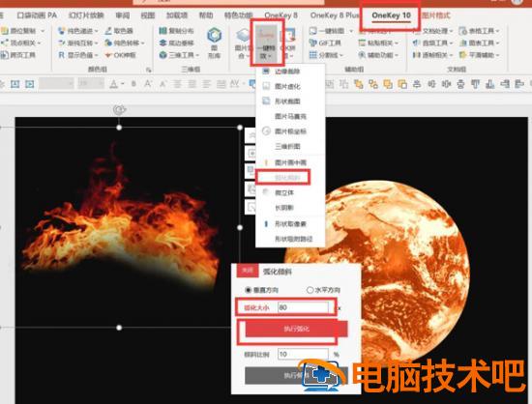Expand the 一键转图 dropdown

(351, 31)
